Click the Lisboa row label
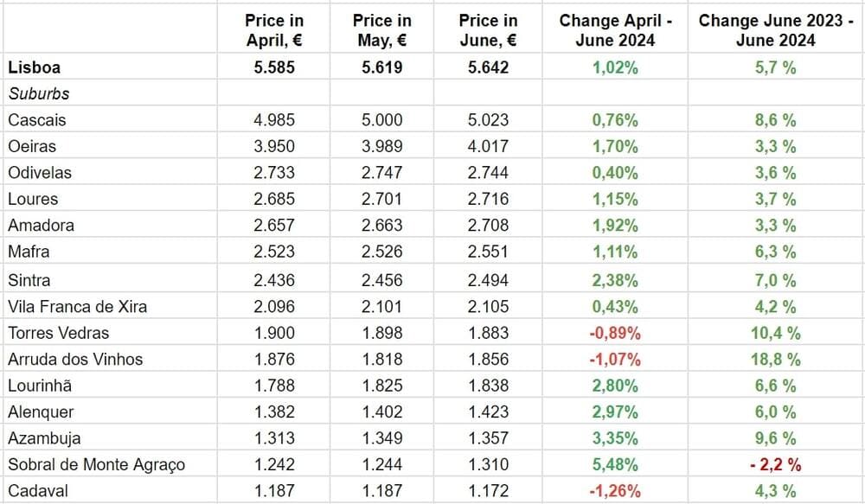This screenshot has height=504, width=865. click(x=34, y=67)
